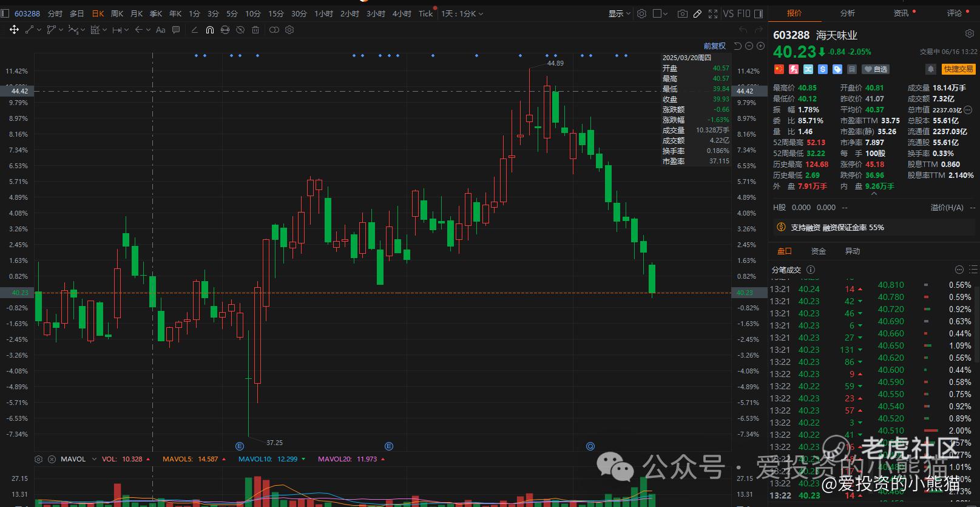Open the F10 company info page
The height and width of the screenshot is (507, 980).
coord(744,13)
